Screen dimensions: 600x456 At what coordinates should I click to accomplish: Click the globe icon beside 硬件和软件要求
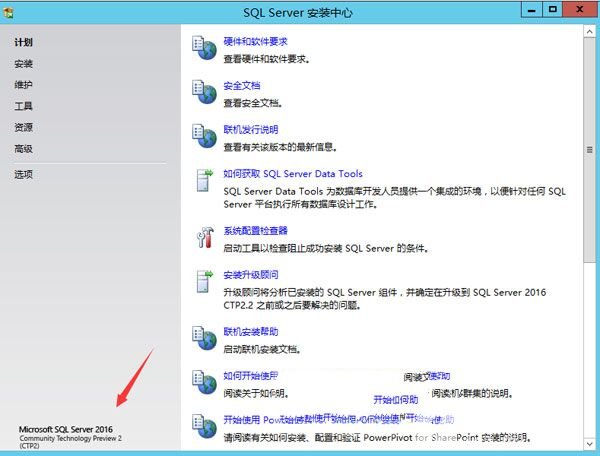coord(203,50)
